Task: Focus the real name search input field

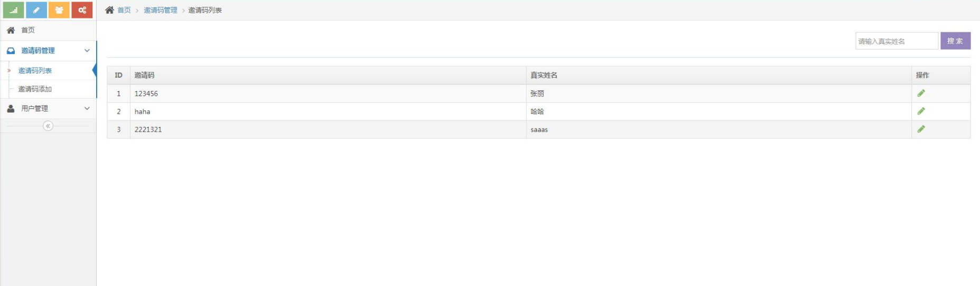Action: click(x=897, y=41)
